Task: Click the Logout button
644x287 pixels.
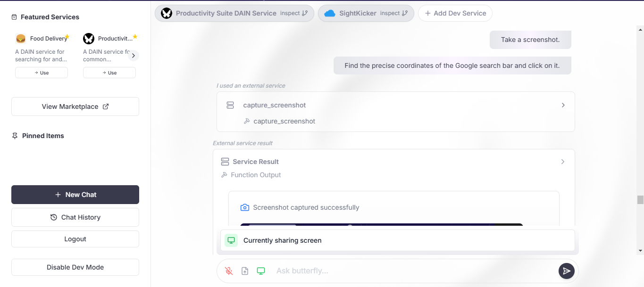Action: pos(75,239)
